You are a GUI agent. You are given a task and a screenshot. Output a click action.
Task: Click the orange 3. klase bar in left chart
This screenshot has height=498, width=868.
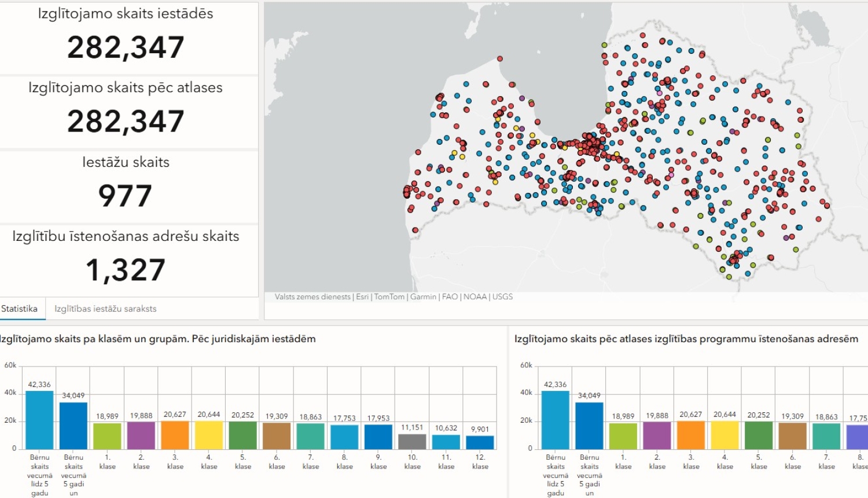175,435
